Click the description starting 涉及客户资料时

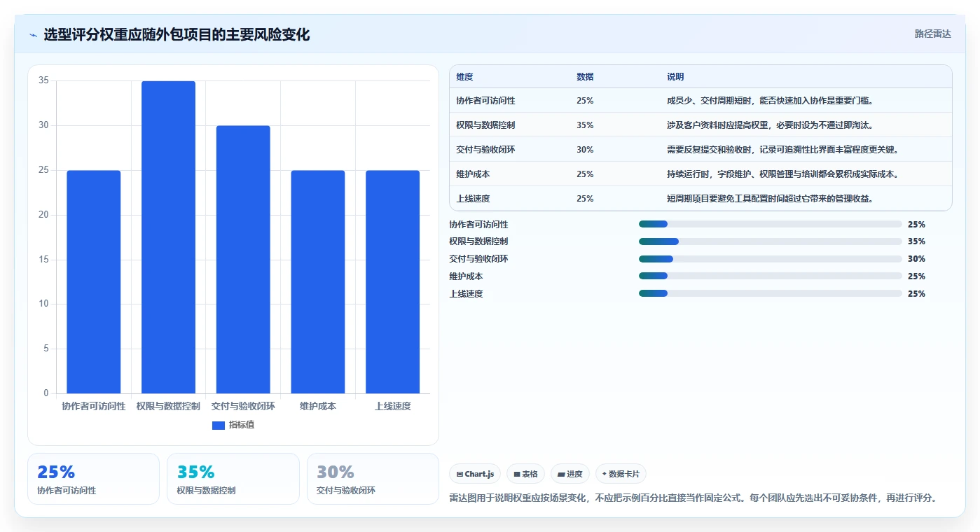tap(773, 125)
